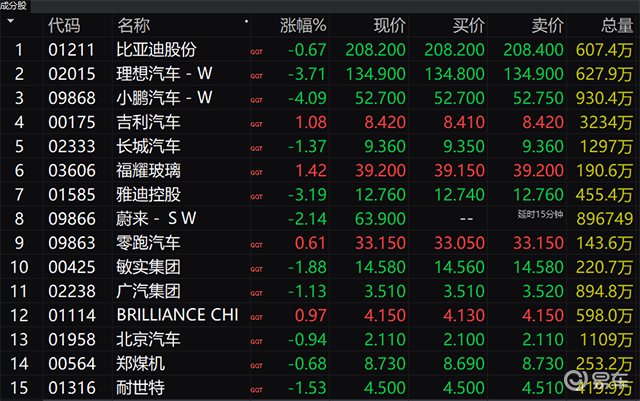Viewport: 640px width, 401px height.
Task: Click the 896749 volume value
Action: click(604, 218)
